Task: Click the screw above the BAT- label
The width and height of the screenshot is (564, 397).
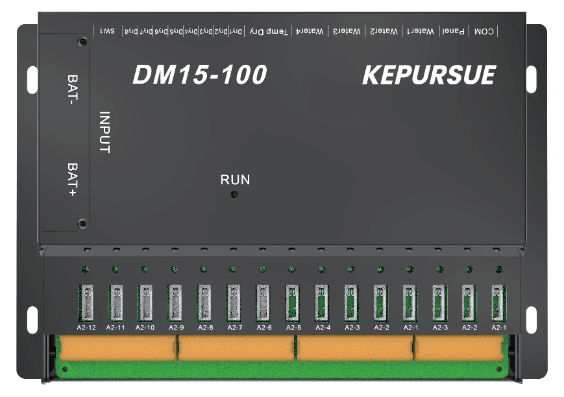Action: point(83,41)
